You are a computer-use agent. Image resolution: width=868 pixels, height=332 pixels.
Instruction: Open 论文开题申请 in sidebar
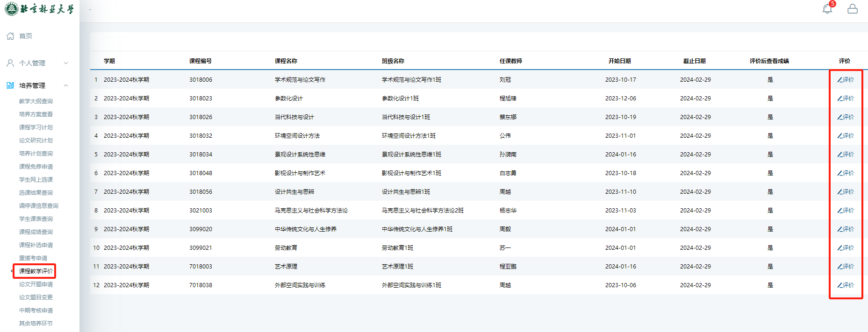click(x=36, y=284)
